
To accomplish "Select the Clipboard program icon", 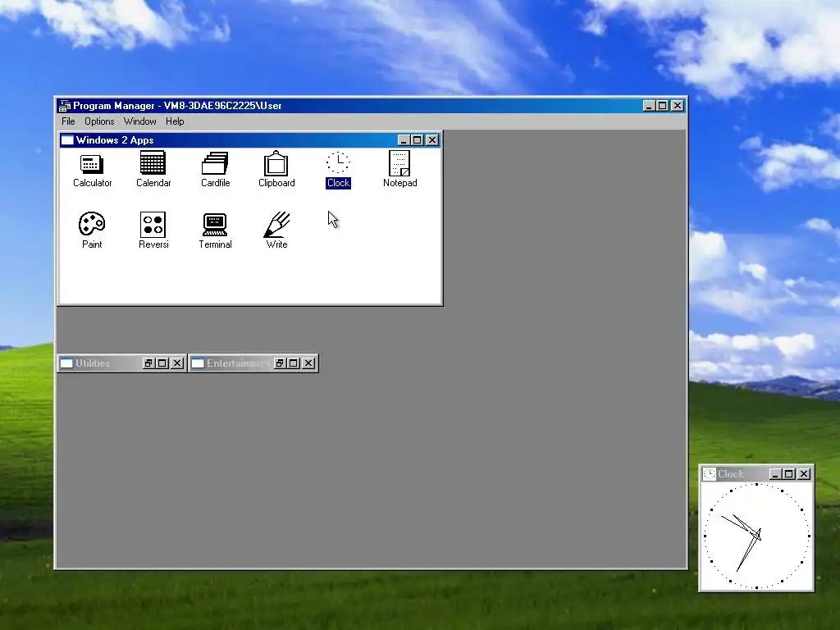I will [x=276, y=163].
